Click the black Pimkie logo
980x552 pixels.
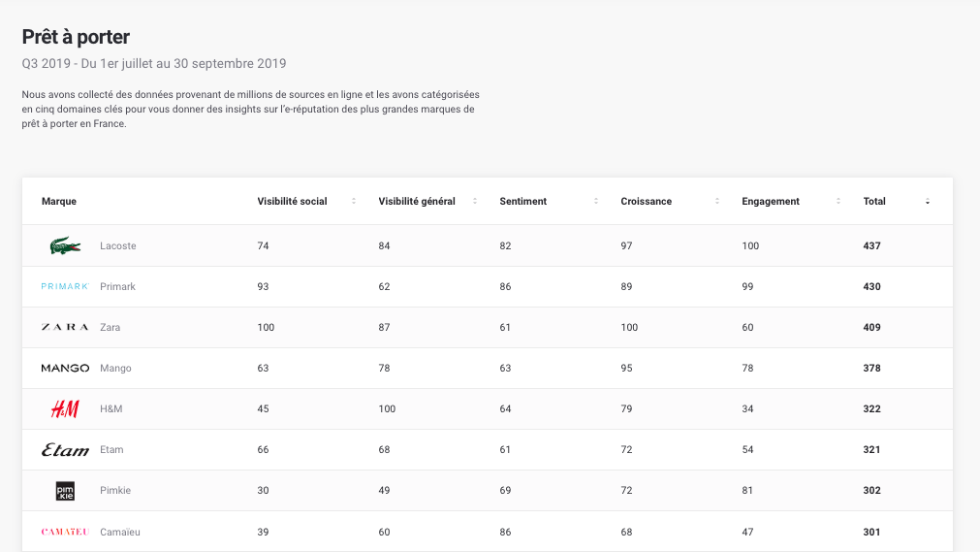[65, 491]
